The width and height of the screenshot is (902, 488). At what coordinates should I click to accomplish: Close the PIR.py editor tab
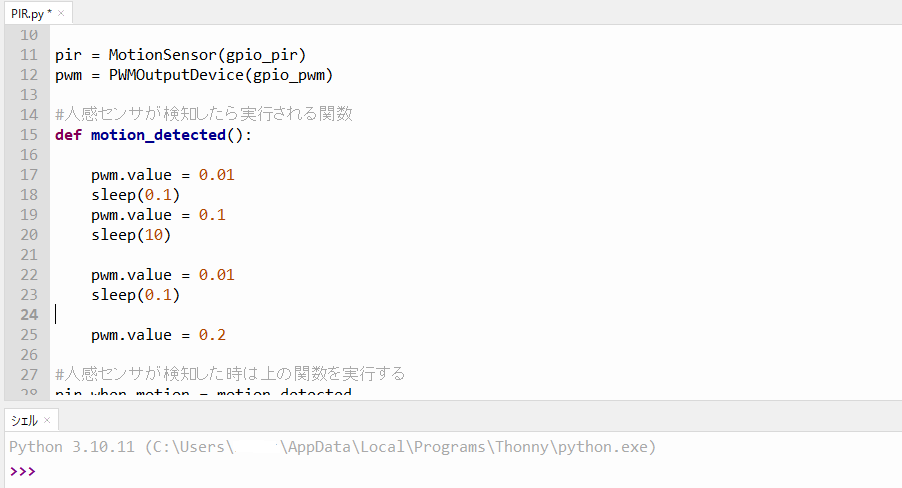61,13
